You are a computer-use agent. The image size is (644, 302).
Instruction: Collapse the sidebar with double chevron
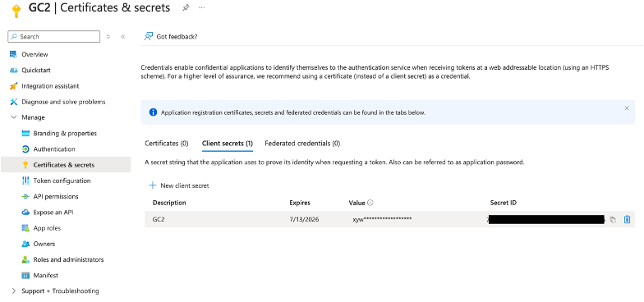point(123,36)
